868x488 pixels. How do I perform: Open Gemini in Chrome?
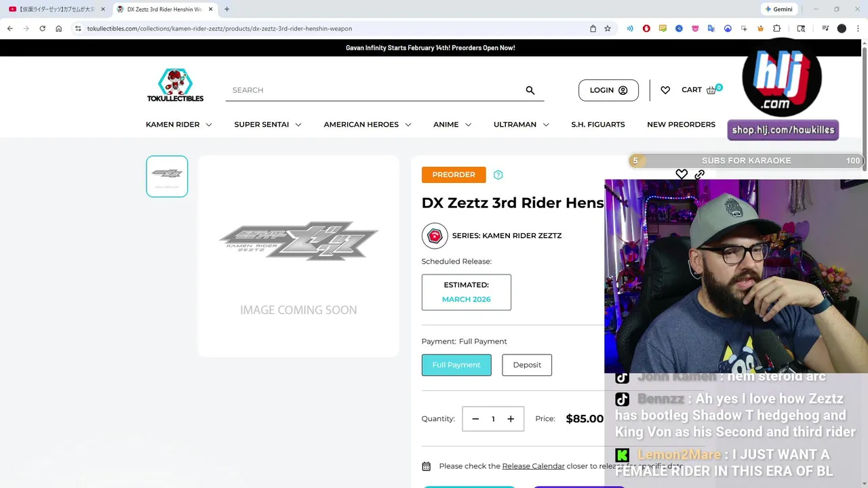[x=778, y=9]
